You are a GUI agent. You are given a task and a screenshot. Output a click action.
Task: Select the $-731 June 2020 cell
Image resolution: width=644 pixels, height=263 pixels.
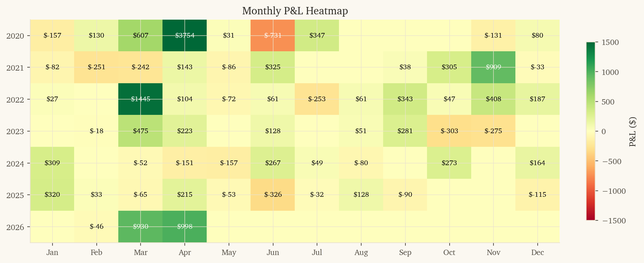pos(273,36)
